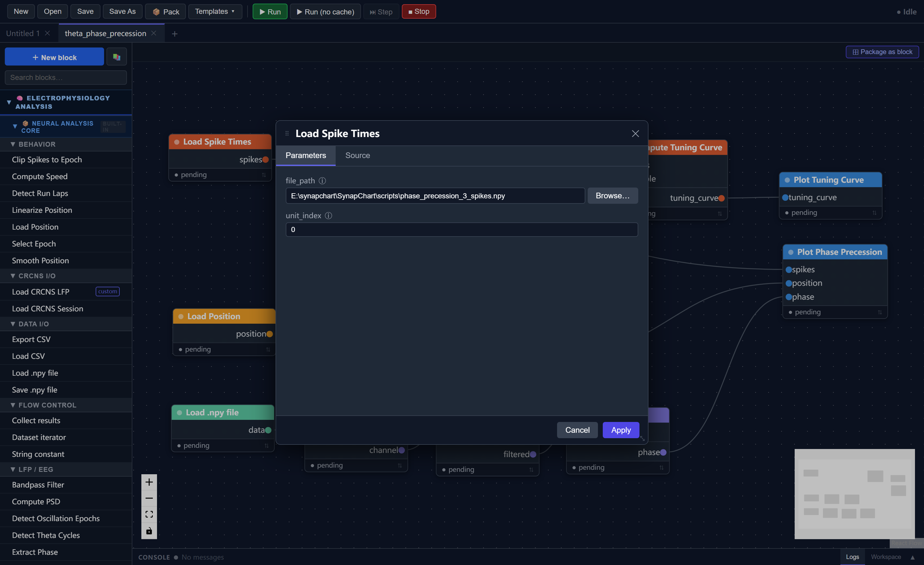Click the unit_index input field
Viewport: 924px width, 565px height.
pos(462,230)
